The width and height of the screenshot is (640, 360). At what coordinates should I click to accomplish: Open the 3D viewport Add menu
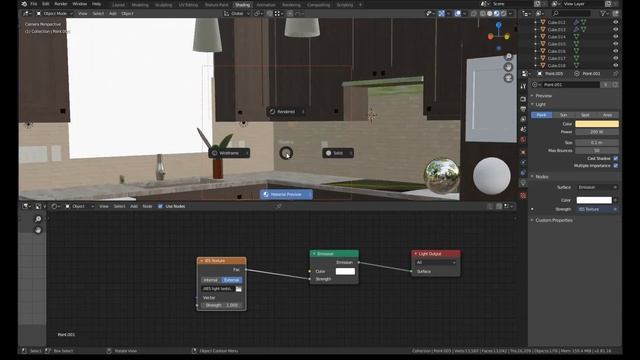coord(113,13)
